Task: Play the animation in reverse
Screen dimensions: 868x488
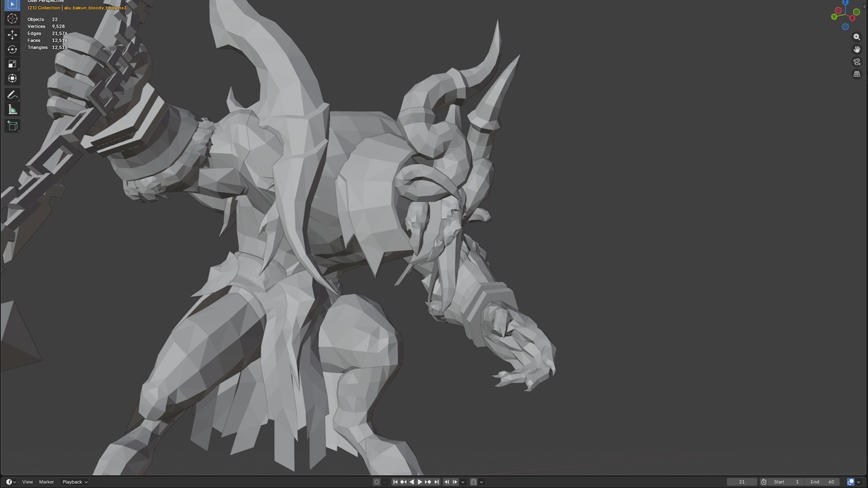Action: tap(412, 482)
